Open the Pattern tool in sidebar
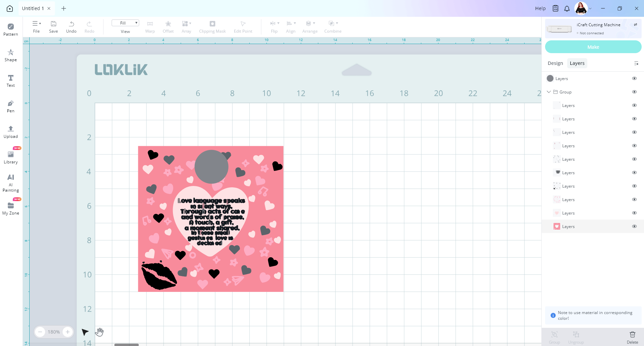The width and height of the screenshot is (644, 346). [x=11, y=30]
